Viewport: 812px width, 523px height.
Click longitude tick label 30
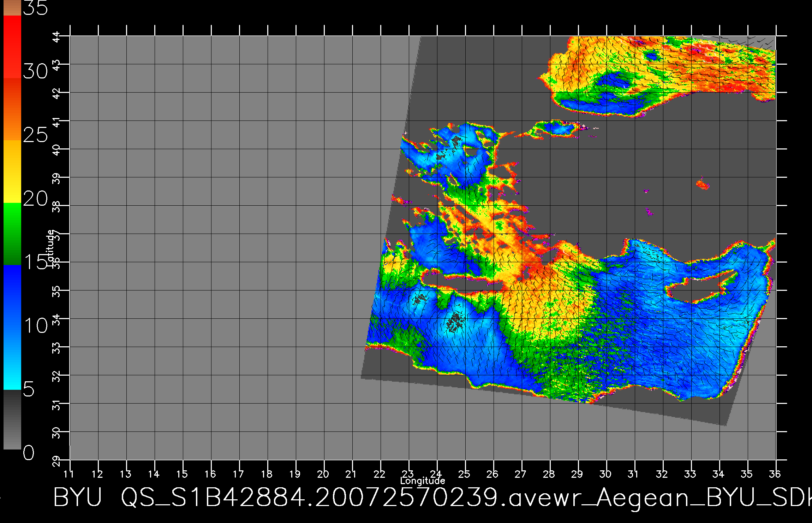[x=605, y=474]
